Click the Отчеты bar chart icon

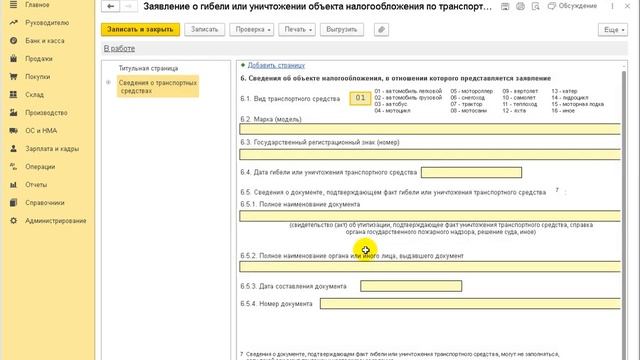pyautogui.click(x=13, y=184)
